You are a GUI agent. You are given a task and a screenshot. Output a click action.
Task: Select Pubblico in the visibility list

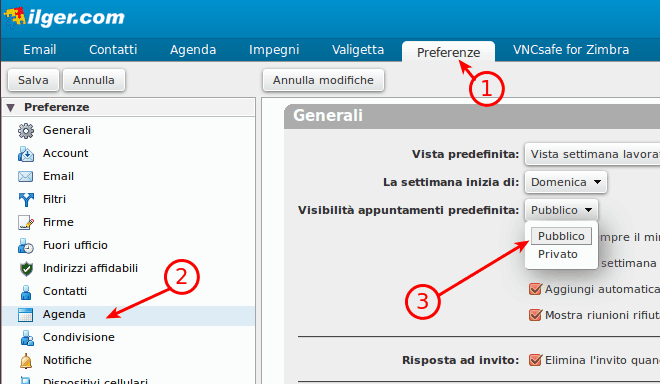(561, 236)
